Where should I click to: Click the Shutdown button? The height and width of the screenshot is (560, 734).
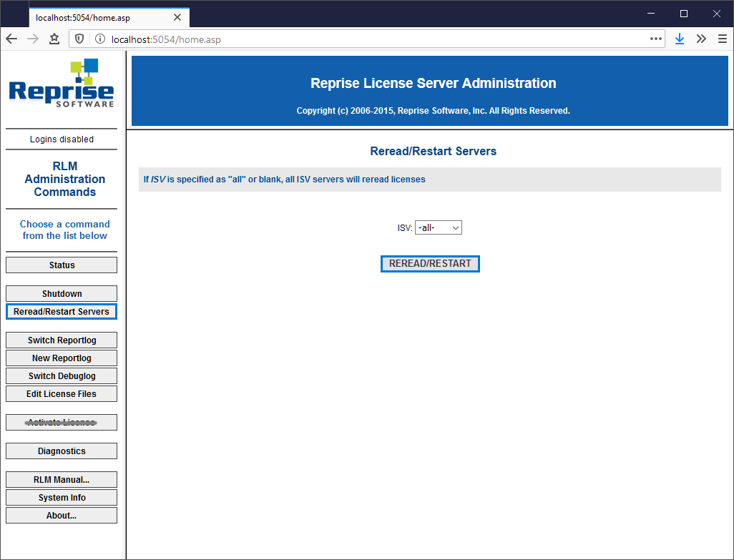(x=62, y=294)
